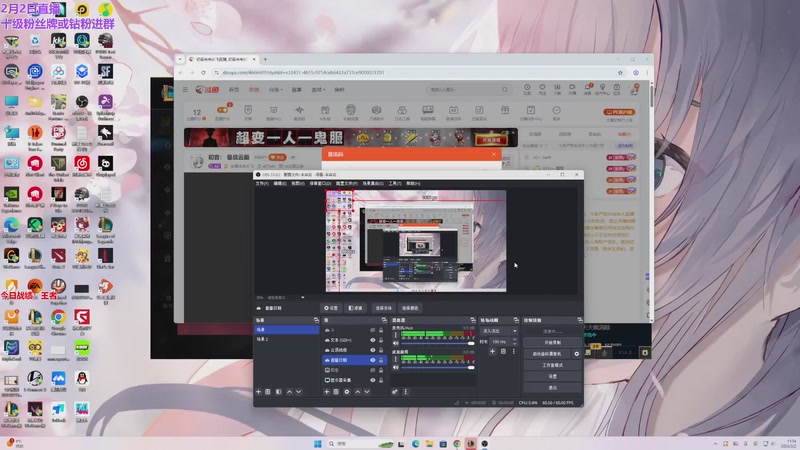Switch to Douyu 首页 nav tab
The height and width of the screenshot is (450, 800).
[x=234, y=90]
